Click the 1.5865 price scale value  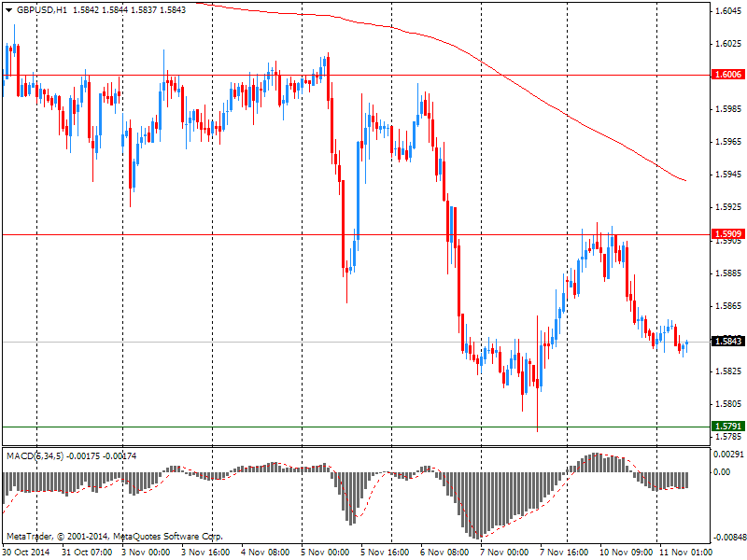[729, 306]
